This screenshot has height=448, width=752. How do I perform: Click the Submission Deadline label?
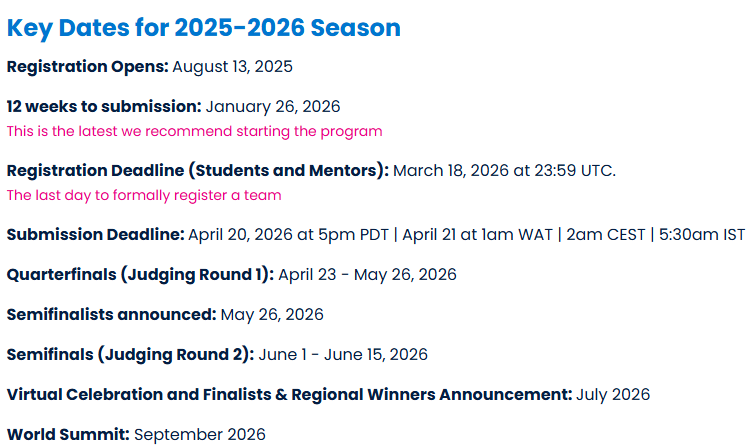(95, 234)
